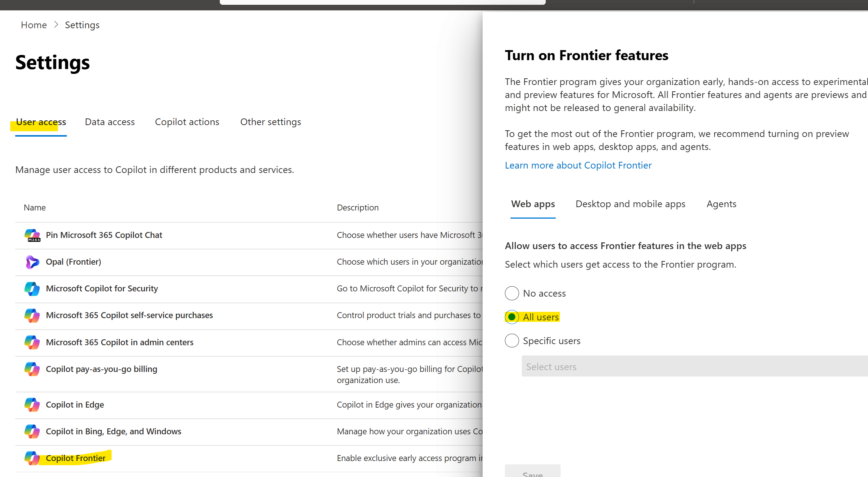868x477 pixels.
Task: Switch to the Data access tab
Action: pyautogui.click(x=110, y=122)
